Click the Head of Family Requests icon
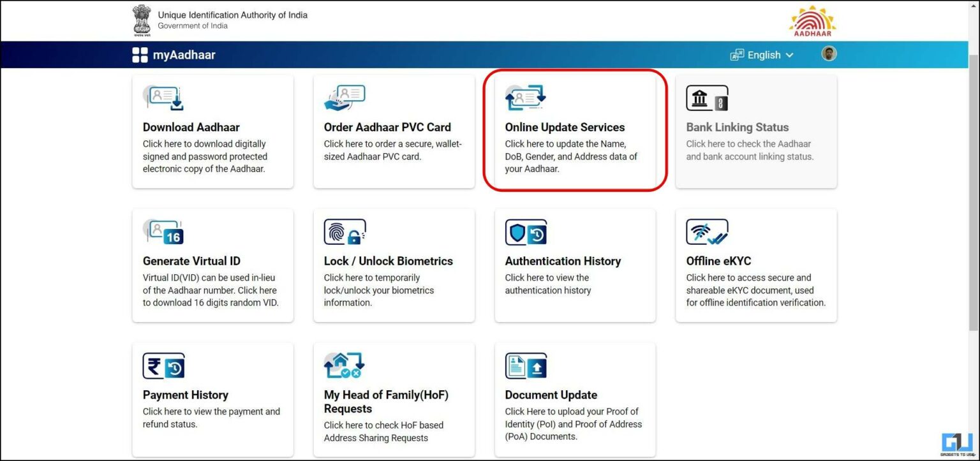The width and height of the screenshot is (980, 461). [345, 365]
